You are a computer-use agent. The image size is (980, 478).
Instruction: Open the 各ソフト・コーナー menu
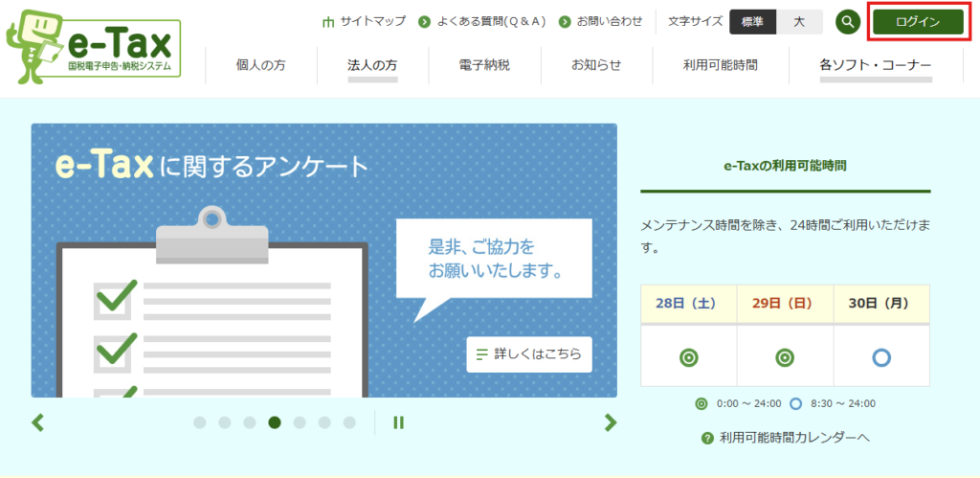[x=876, y=65]
